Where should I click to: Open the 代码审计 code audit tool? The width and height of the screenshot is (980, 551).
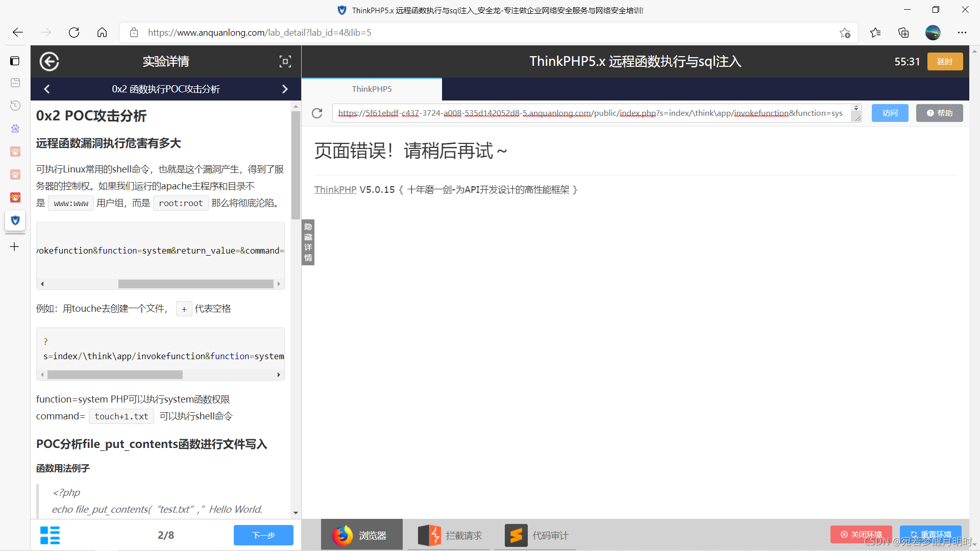pos(536,535)
